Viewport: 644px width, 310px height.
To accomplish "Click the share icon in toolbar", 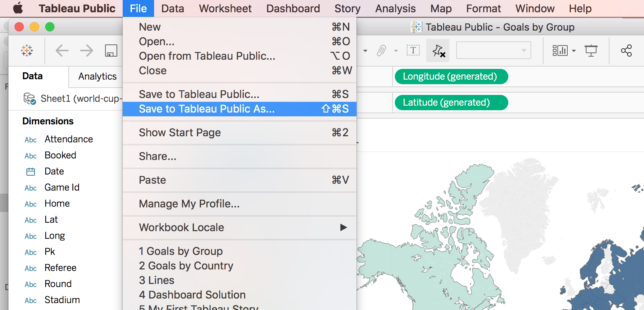I will (626, 51).
